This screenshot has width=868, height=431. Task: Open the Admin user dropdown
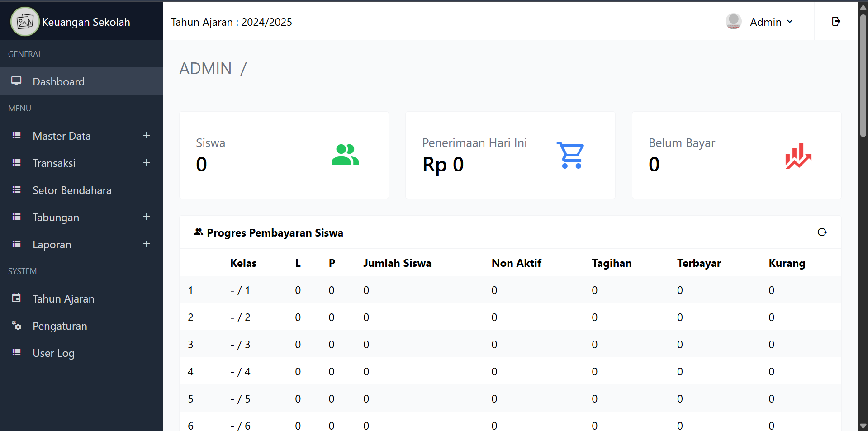tap(771, 22)
